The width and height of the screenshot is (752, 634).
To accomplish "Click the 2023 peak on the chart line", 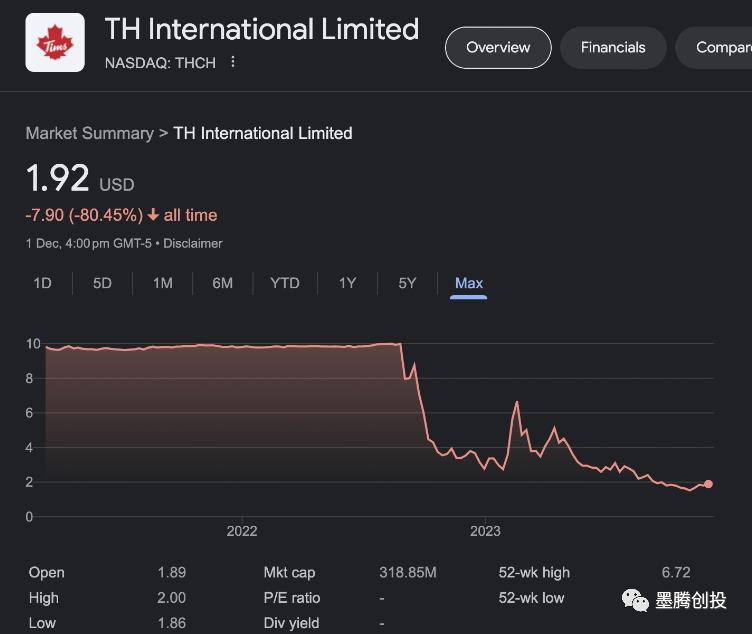I will [x=517, y=402].
